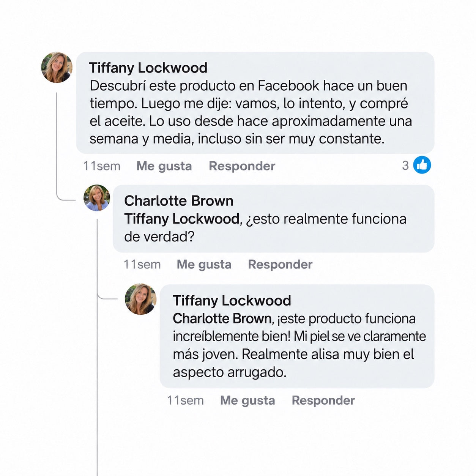Like Tiffany's last reply with Me gusta
This screenshot has width=476, height=476.
click(x=247, y=400)
